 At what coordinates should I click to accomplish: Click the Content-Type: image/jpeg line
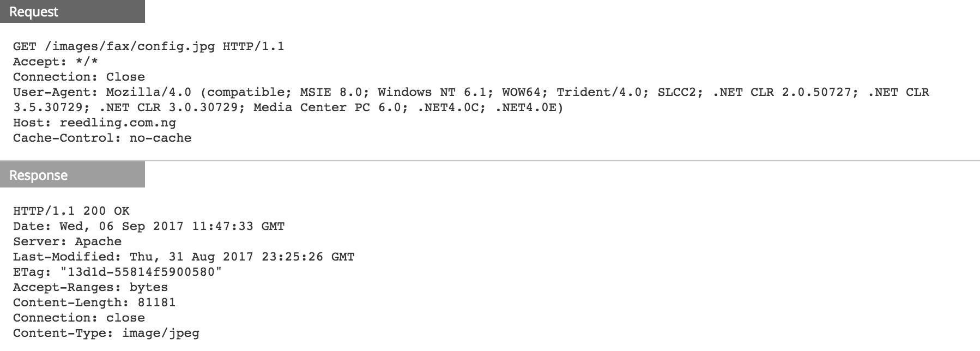[x=106, y=333]
